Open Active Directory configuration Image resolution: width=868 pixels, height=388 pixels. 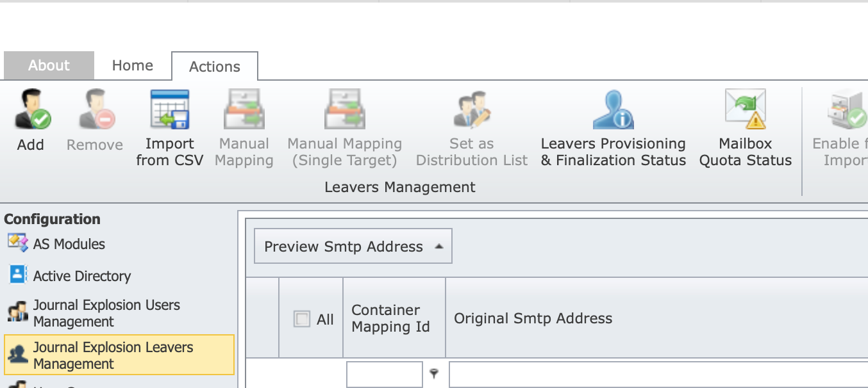pos(81,276)
